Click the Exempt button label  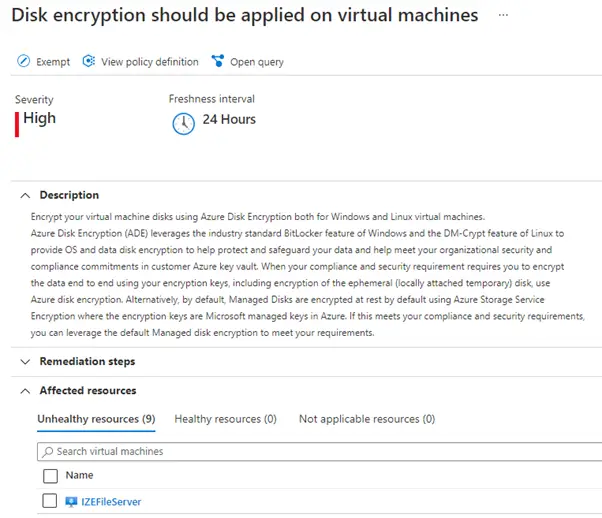coord(53,62)
